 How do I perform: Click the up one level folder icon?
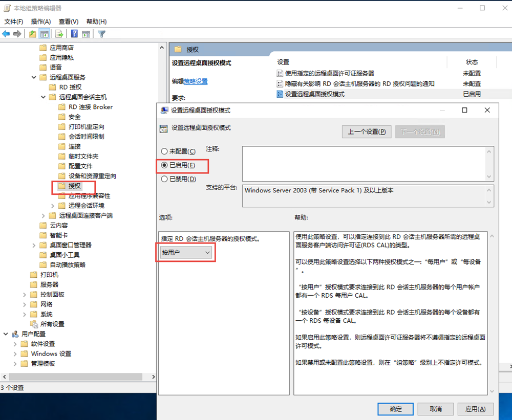33,34
